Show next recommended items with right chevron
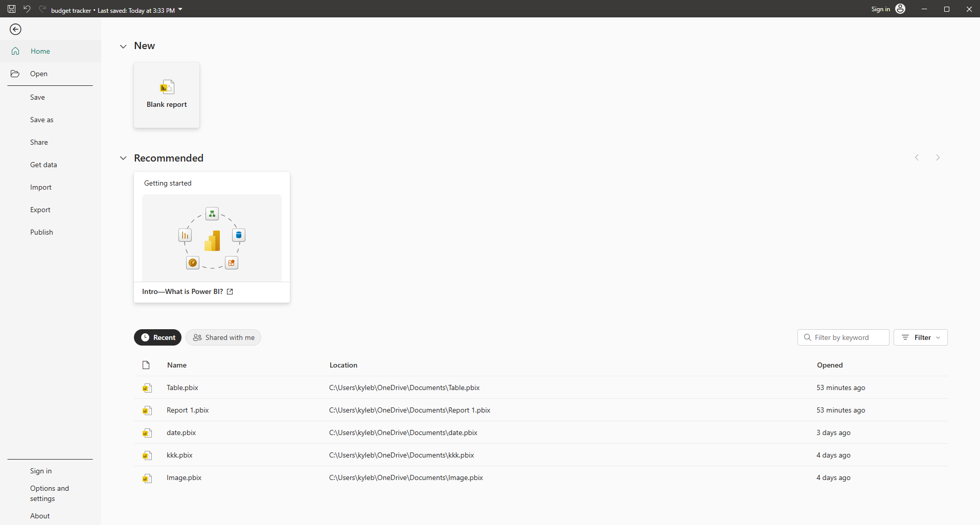This screenshot has width=980, height=525. tap(938, 157)
